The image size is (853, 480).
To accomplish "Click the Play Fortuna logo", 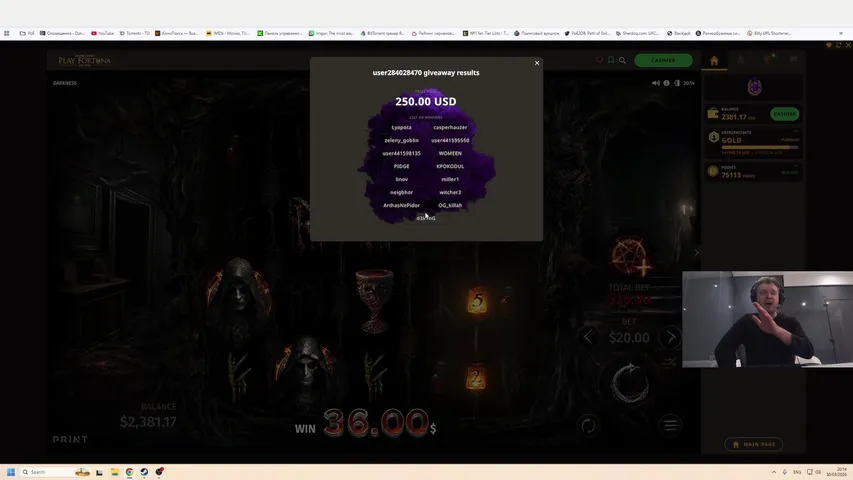I will [x=85, y=60].
